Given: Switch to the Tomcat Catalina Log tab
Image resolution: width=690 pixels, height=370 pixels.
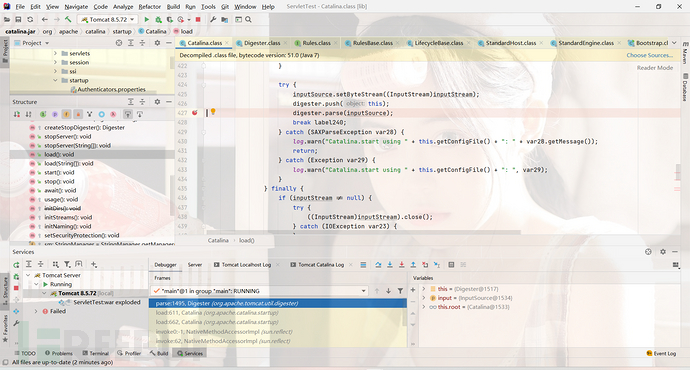Looking at the screenshot, I should coord(321,265).
